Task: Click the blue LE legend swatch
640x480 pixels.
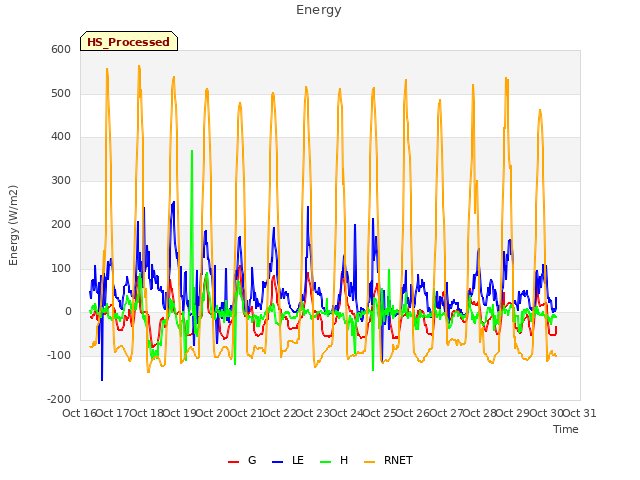Action: (278, 462)
